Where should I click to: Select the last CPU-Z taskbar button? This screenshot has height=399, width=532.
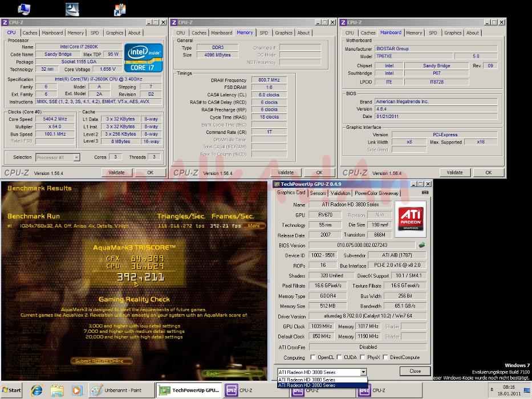tap(389, 390)
